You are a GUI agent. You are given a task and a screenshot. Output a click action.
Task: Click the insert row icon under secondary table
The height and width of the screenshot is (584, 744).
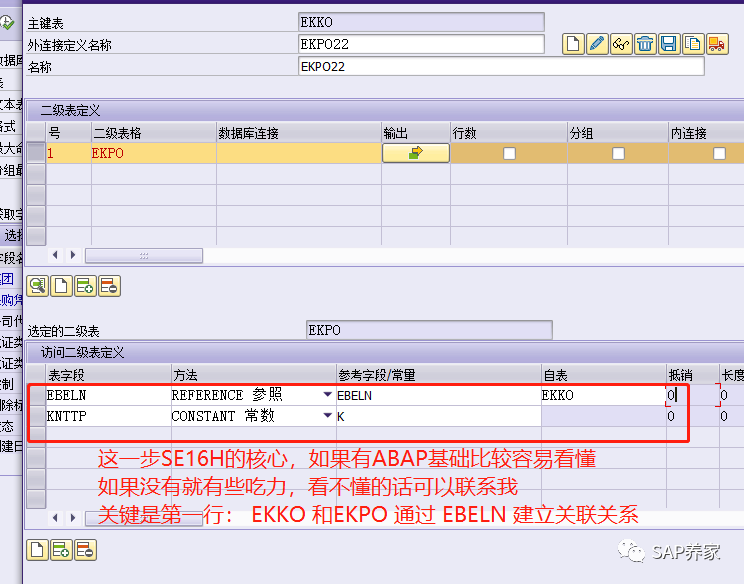pos(85,286)
